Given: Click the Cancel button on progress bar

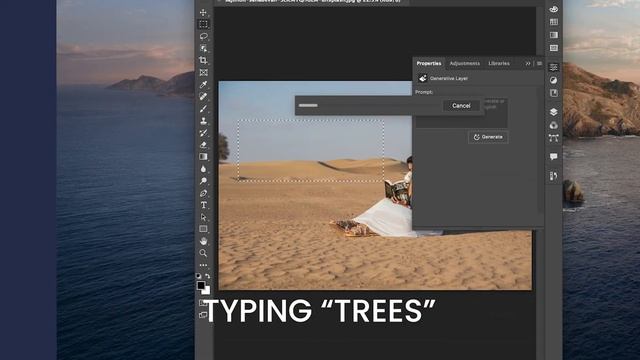Looking at the screenshot, I should coord(461,106).
